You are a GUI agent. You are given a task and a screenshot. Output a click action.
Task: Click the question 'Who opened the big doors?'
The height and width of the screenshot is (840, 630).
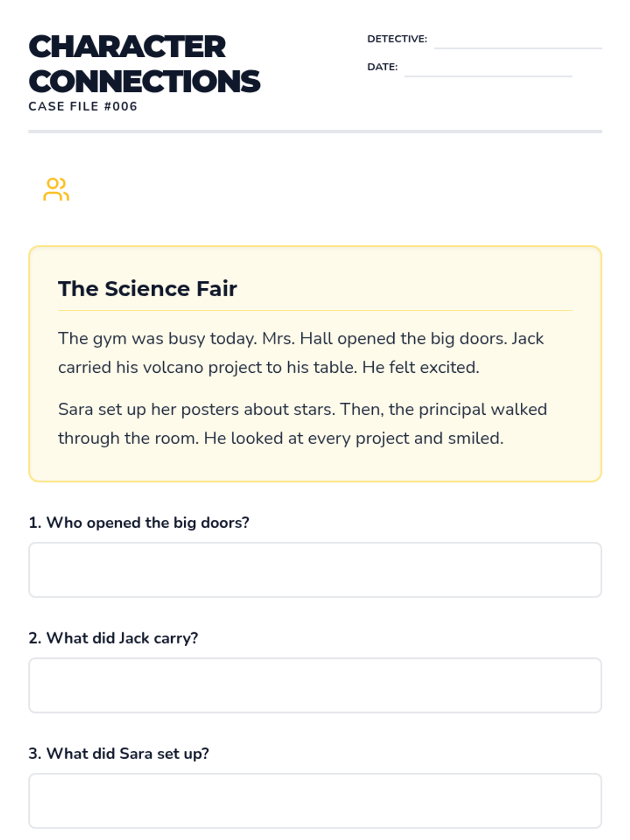click(x=139, y=523)
